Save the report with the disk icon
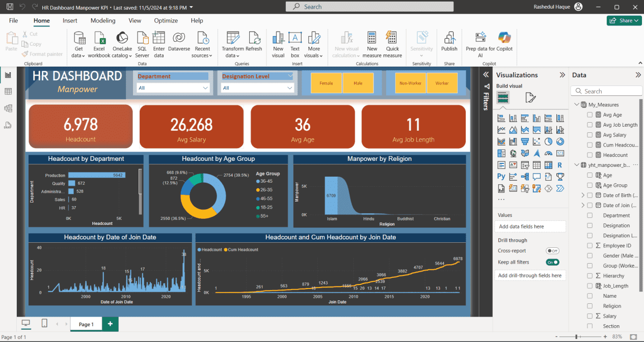The width and height of the screenshot is (644, 342). [x=10, y=7]
